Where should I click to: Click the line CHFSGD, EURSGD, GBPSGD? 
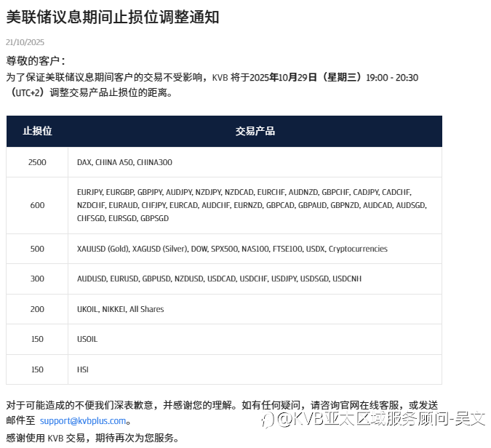pos(123,218)
